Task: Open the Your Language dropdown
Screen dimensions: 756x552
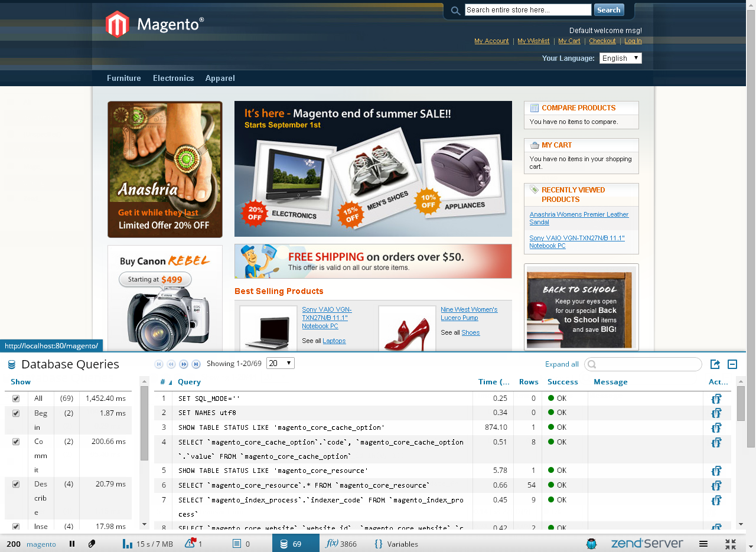Action: pos(620,58)
